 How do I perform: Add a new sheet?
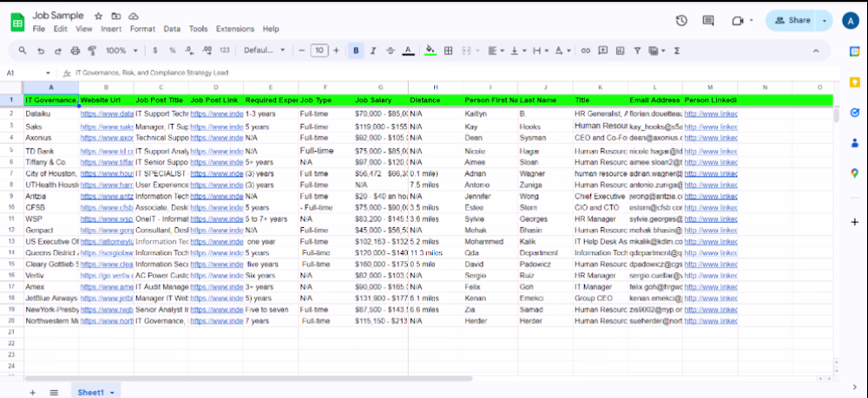coord(32,393)
